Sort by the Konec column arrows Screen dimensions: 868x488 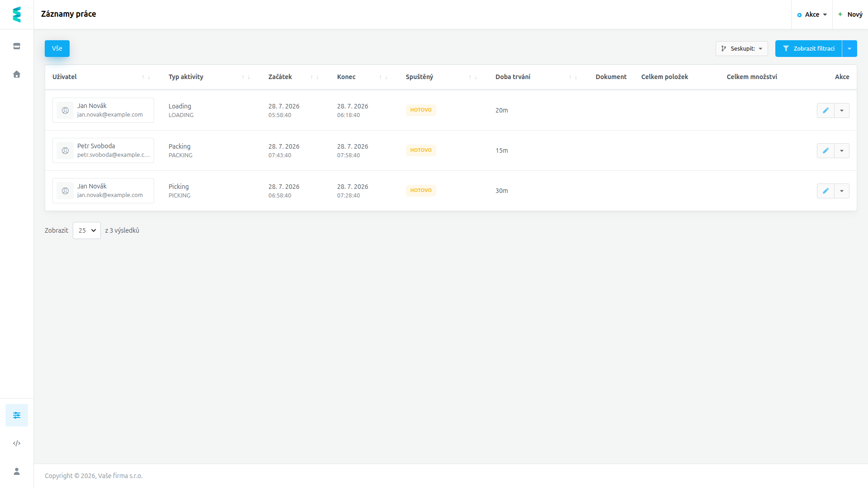coord(383,77)
